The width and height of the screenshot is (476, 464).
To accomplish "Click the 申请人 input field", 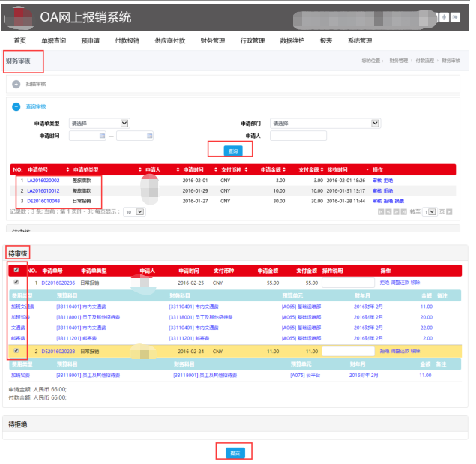I will (298, 136).
